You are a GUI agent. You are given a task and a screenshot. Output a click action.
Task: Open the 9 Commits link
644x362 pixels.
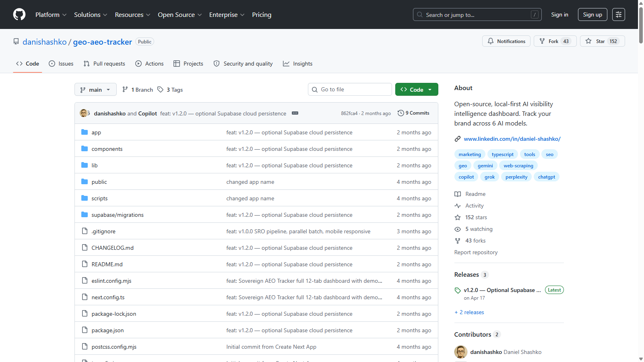point(413,113)
